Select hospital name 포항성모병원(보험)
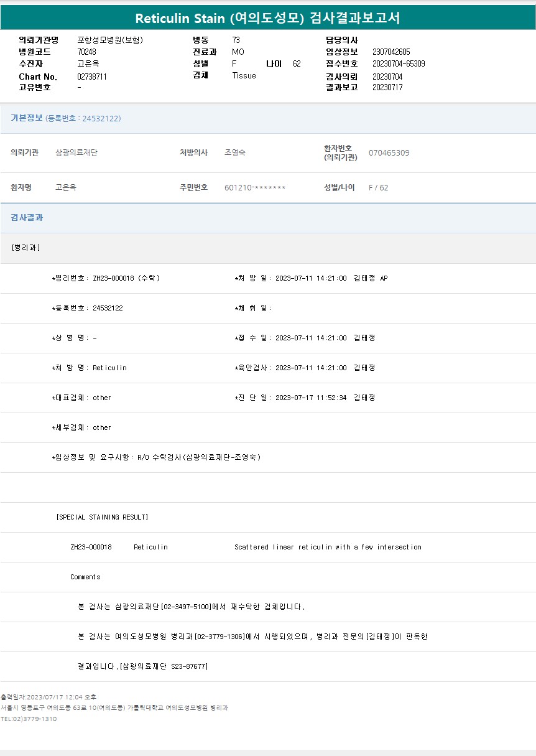 click(x=110, y=40)
